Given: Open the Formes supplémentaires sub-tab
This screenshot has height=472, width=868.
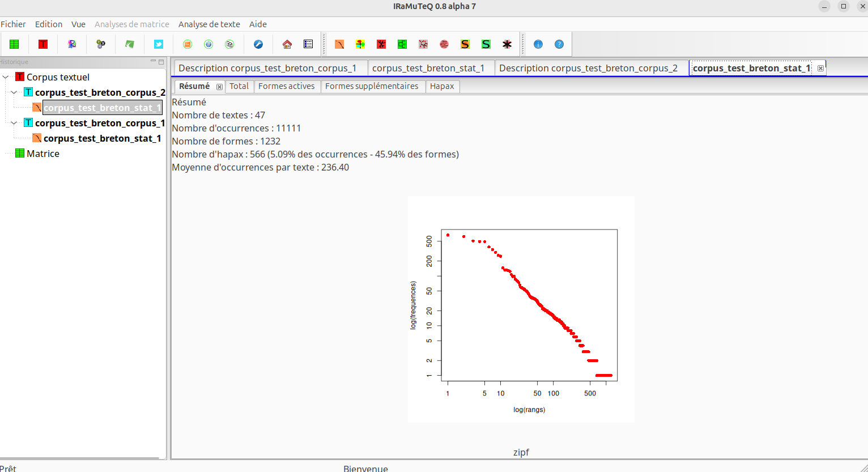Looking at the screenshot, I should 372,86.
